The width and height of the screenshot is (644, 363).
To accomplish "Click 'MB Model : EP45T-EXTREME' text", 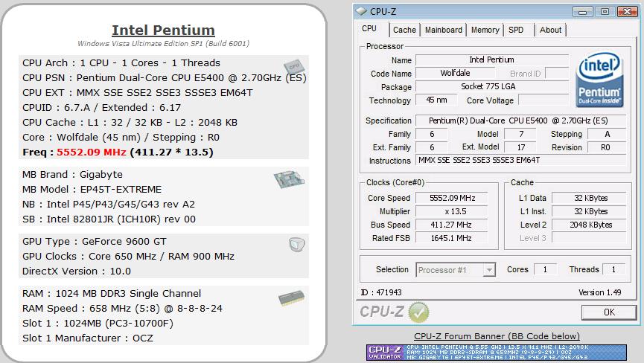I will click(x=92, y=190).
